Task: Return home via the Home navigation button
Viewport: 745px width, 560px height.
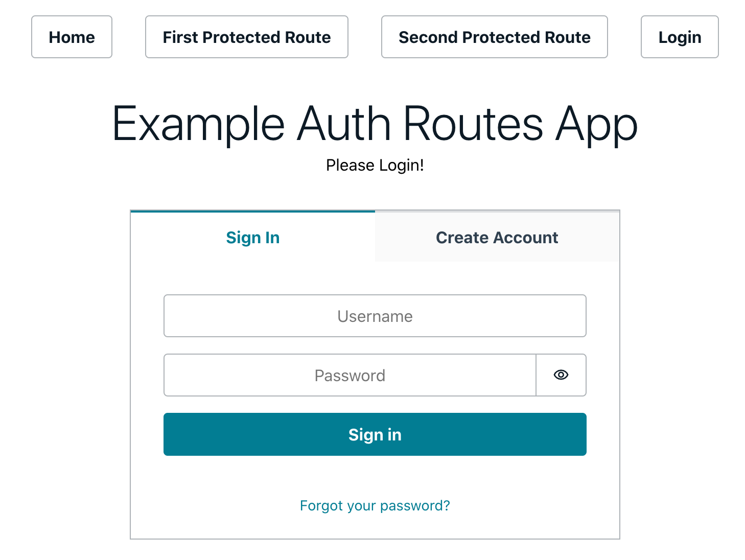Action: (x=72, y=37)
